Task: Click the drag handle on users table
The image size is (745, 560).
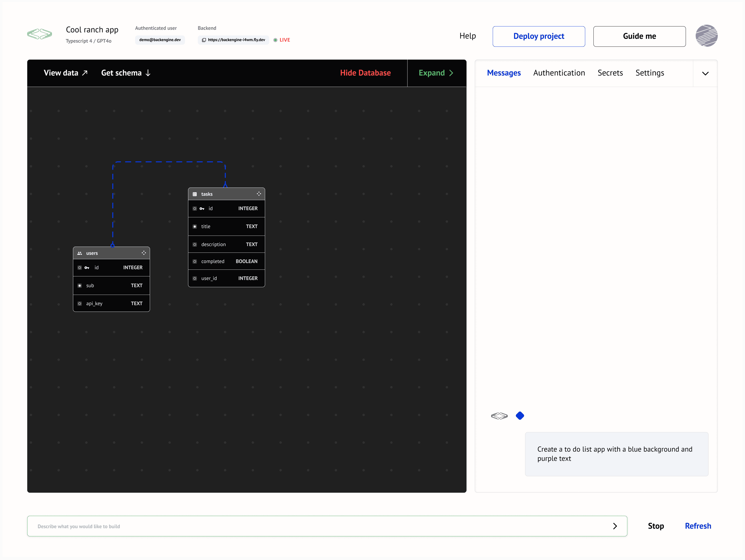Action: tap(144, 253)
